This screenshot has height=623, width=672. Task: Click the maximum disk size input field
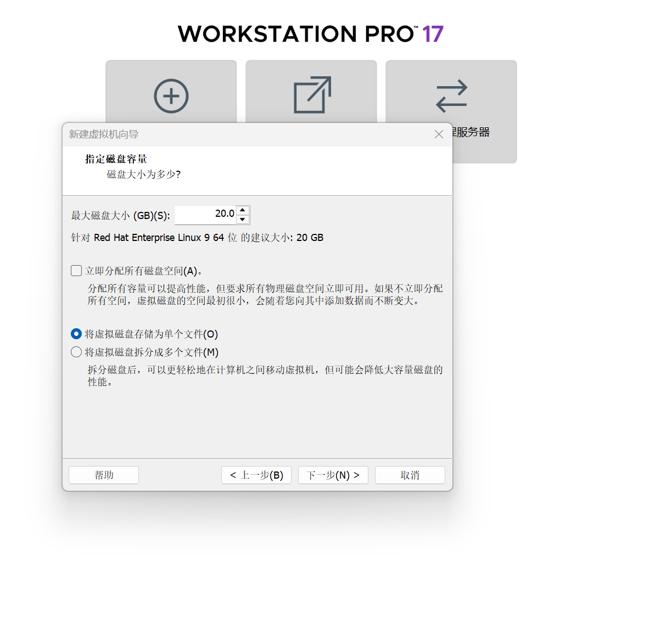coord(206,214)
